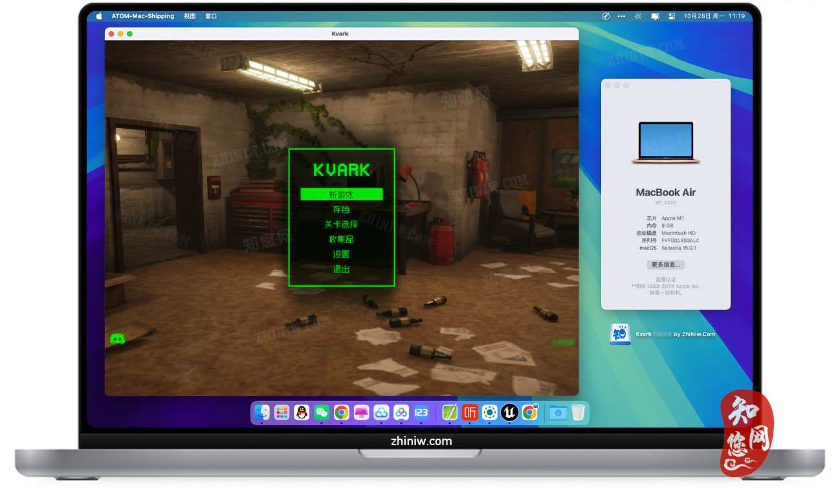This screenshot has height=504, width=840.
Task: Open 设置 in the Kvark menu
Action: pos(342,254)
